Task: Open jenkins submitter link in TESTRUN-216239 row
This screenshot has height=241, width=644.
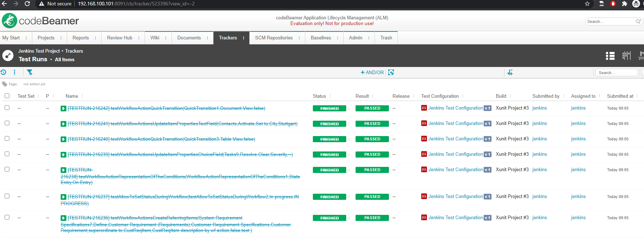Action: pos(540,154)
